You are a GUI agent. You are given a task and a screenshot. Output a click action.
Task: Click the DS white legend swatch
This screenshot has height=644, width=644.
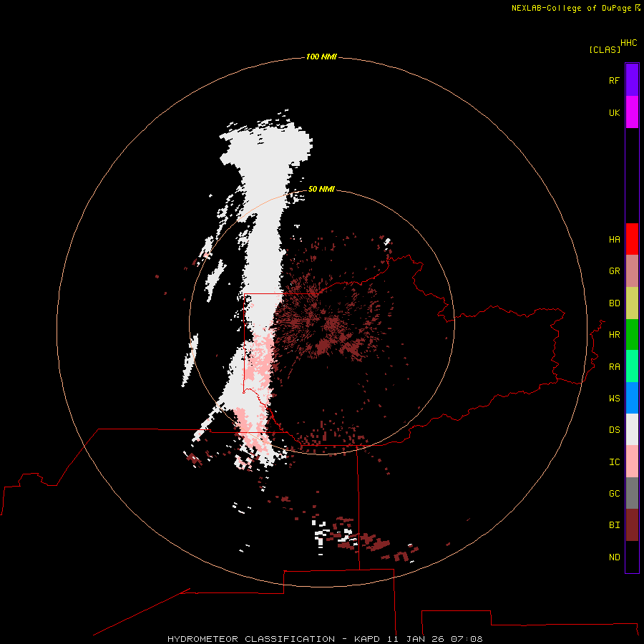[x=632, y=429]
